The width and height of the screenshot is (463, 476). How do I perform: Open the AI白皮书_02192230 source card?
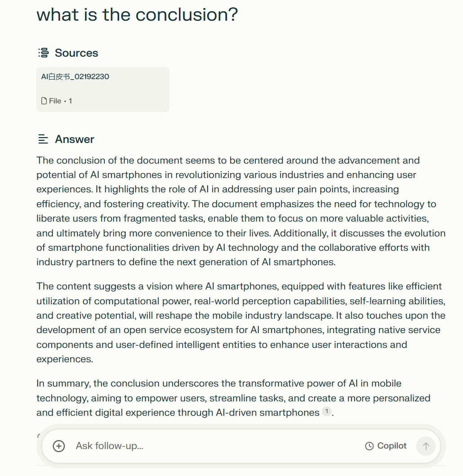[103, 89]
